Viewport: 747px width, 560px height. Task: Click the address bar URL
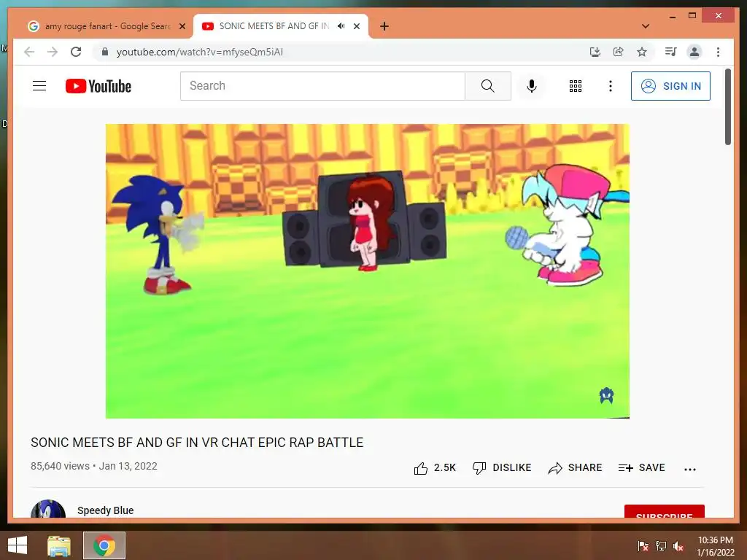pos(200,52)
